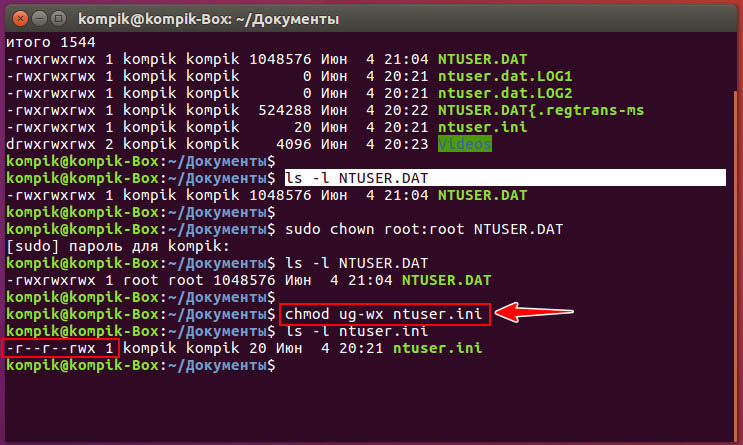Click the '[sudo] пароль для kompik:' line
The width and height of the screenshot is (743, 445).
[x=118, y=246]
